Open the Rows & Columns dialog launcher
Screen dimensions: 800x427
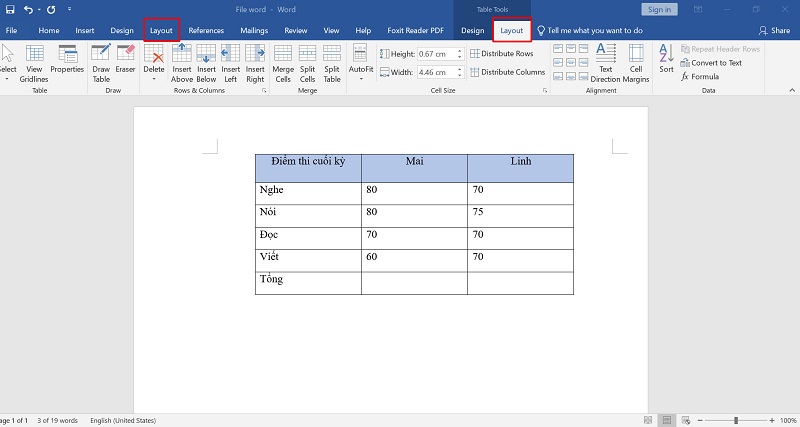click(x=264, y=90)
